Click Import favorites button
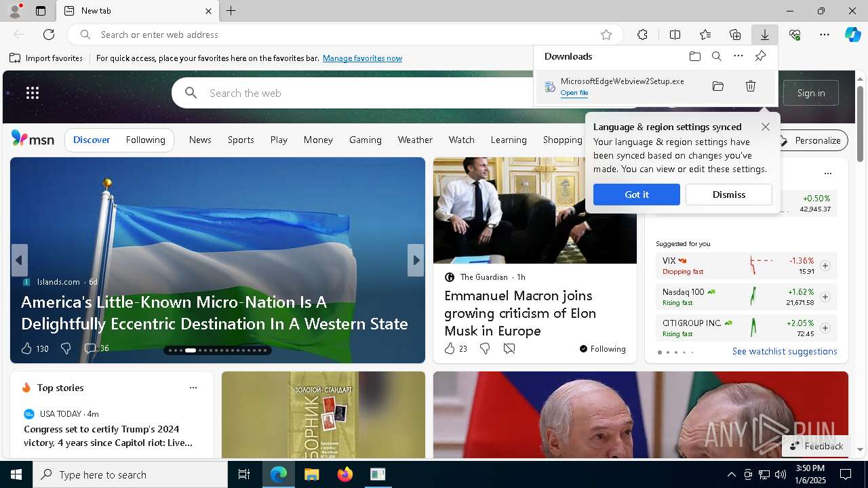 (x=46, y=58)
